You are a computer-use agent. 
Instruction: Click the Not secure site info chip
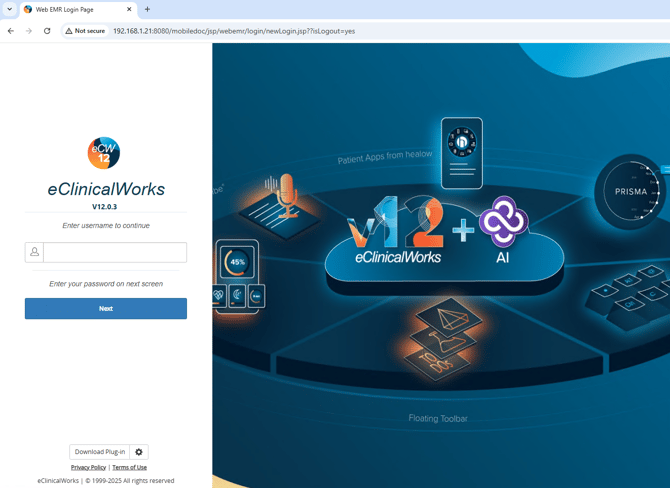(x=85, y=31)
